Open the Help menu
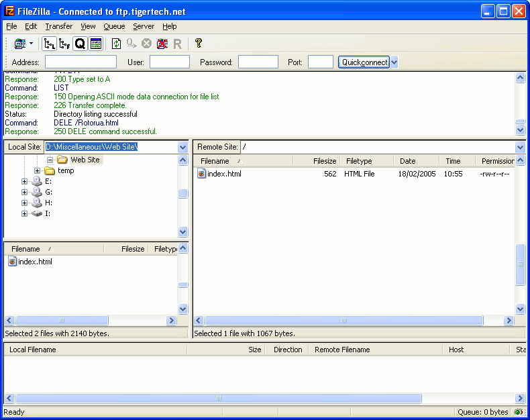The width and height of the screenshot is (530, 420). pos(170,26)
